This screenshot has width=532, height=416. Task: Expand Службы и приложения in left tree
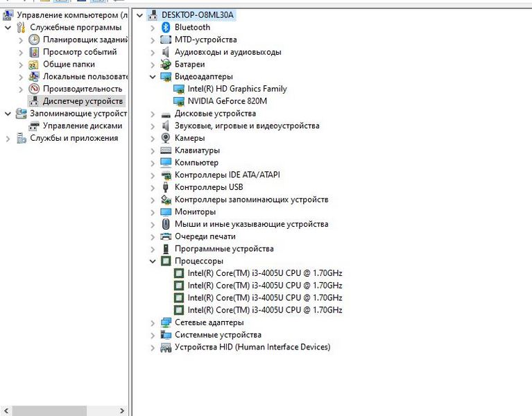click(8, 138)
